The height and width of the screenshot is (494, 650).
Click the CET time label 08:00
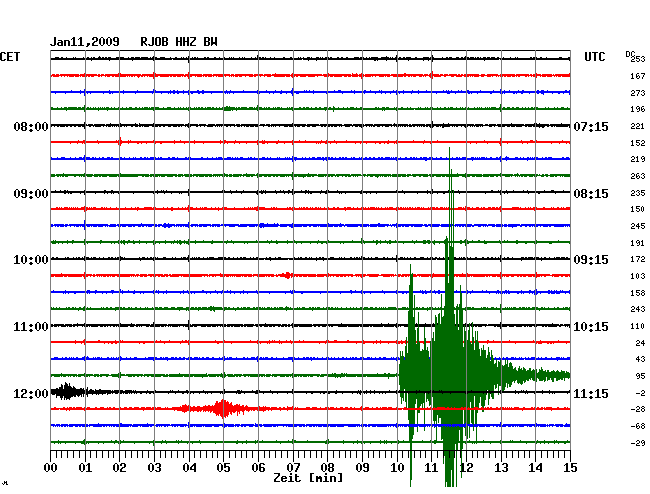(31, 126)
